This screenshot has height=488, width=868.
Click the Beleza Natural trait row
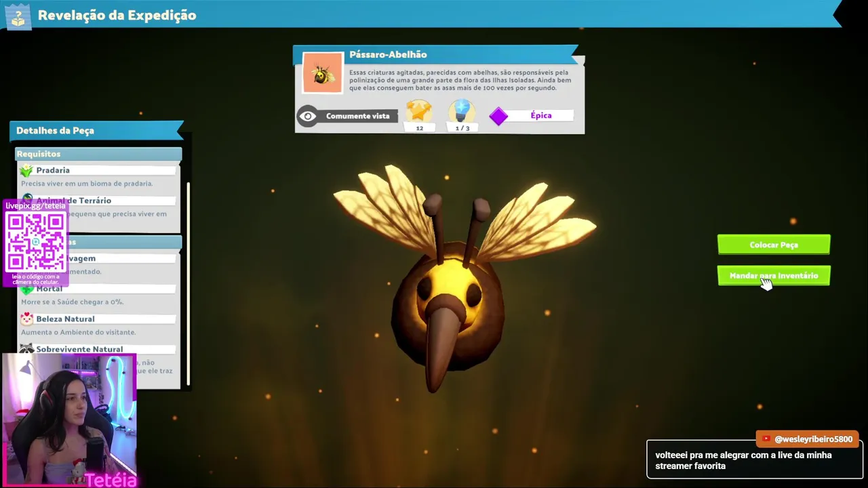[x=98, y=319]
